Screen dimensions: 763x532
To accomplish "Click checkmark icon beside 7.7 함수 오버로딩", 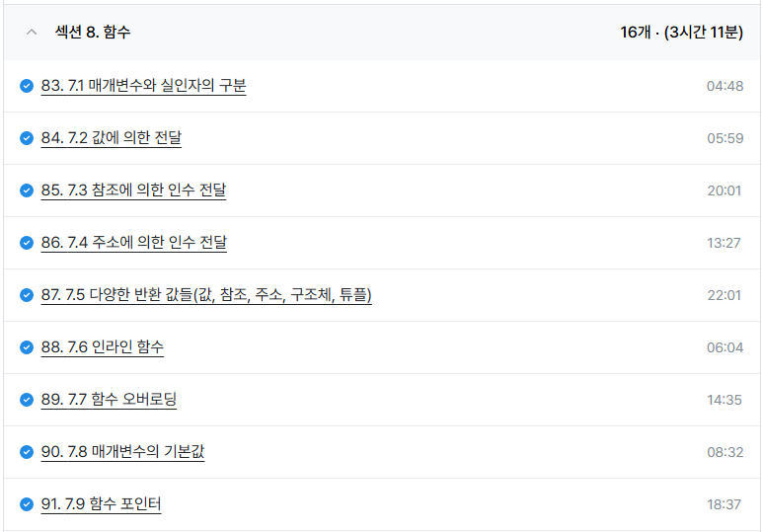I will pyautogui.click(x=27, y=400).
